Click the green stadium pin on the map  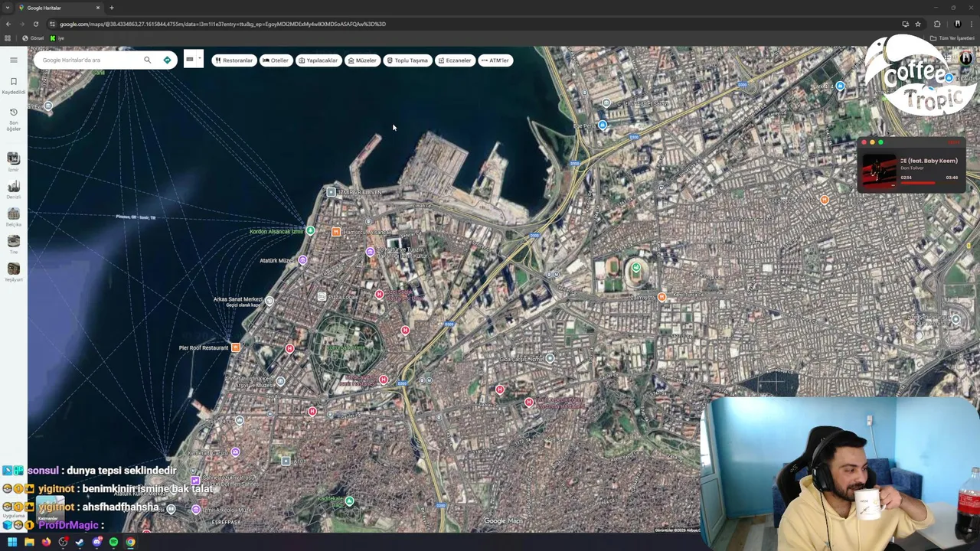point(635,268)
